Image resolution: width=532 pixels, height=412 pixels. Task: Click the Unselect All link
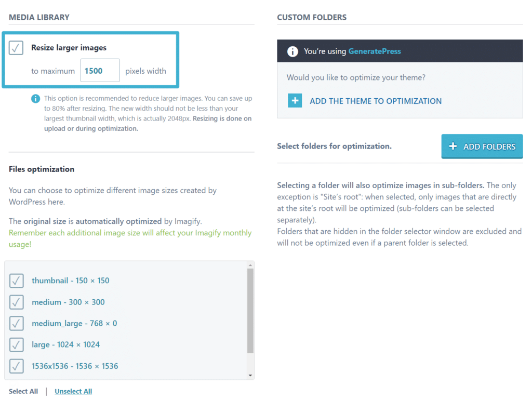point(73,391)
